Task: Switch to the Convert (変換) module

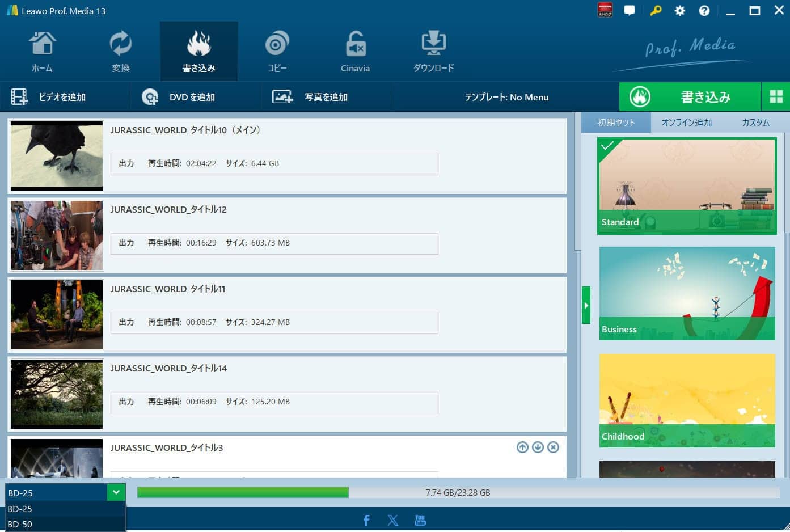Action: tap(120, 52)
